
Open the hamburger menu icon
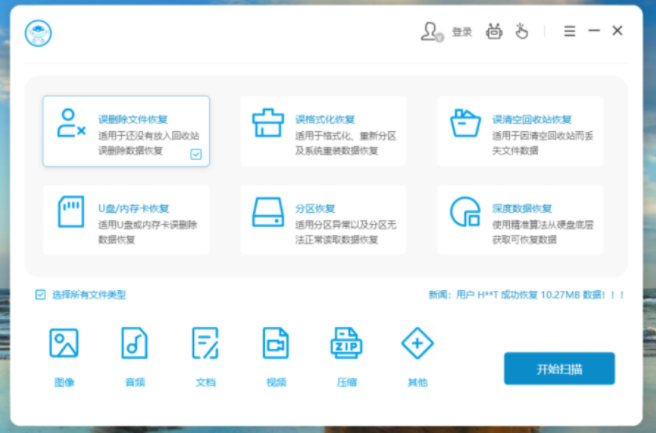(x=569, y=31)
